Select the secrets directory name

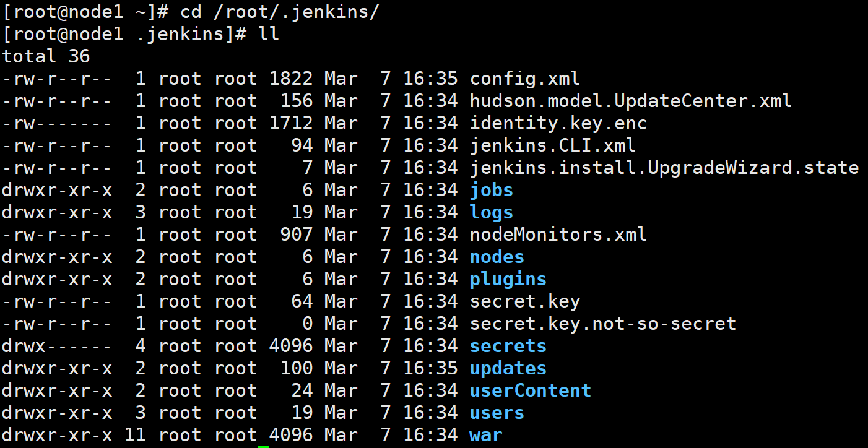tap(508, 346)
